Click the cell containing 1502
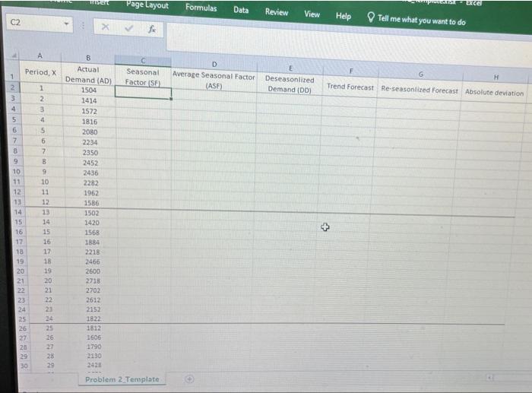Screen dimensions: 532x393 tap(92, 213)
